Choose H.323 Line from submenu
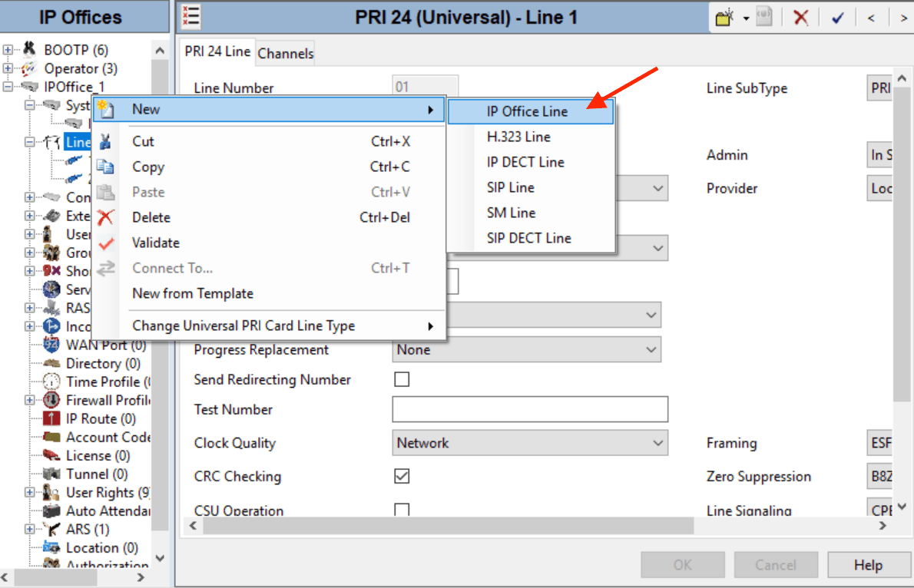 (x=531, y=137)
